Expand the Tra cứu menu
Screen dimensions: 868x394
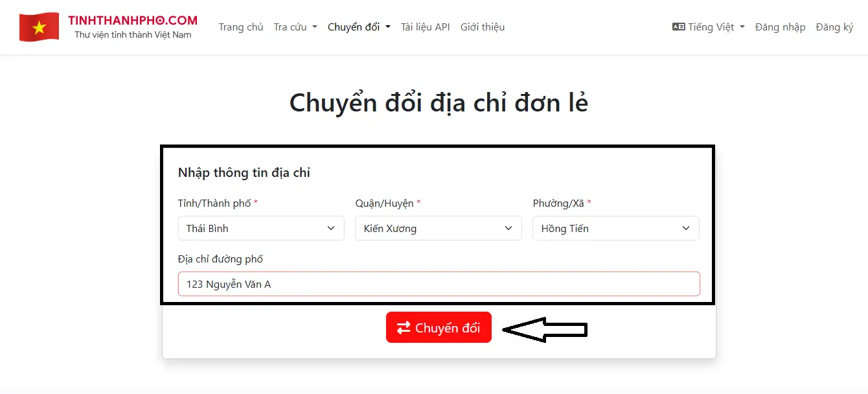click(295, 27)
